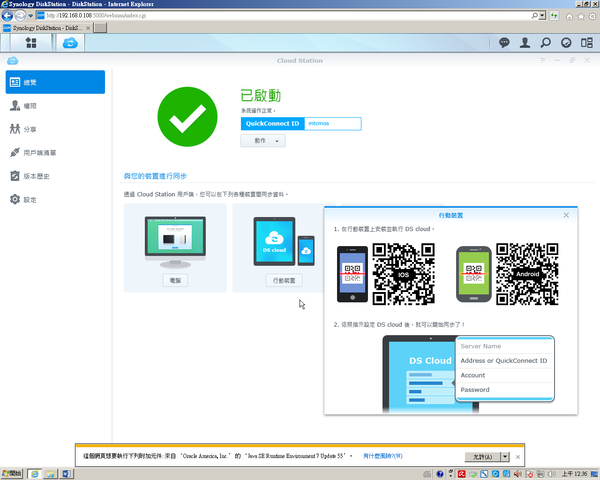Open the widgets panel icon in DSM toolbar

[x=567, y=44]
